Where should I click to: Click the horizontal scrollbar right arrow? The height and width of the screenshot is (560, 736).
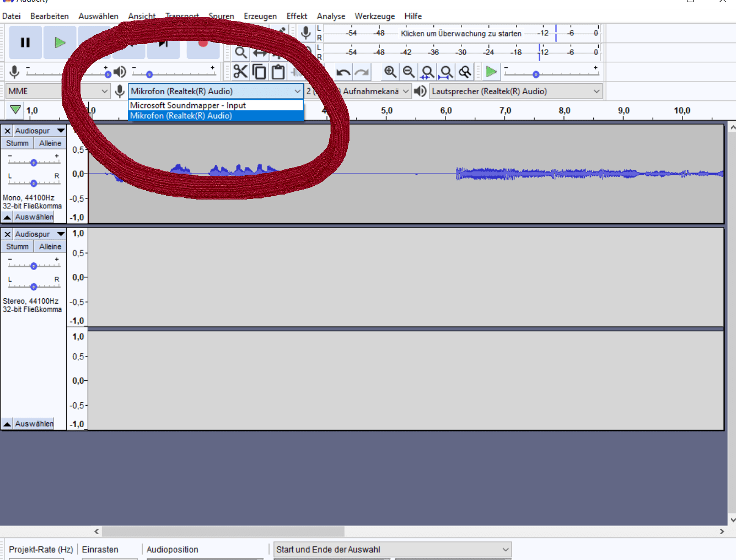tap(722, 531)
